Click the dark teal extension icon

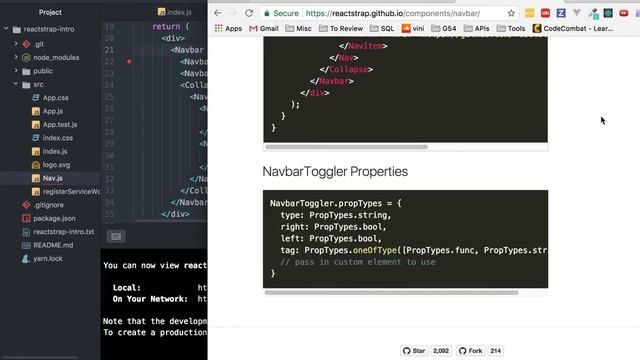[608, 13]
